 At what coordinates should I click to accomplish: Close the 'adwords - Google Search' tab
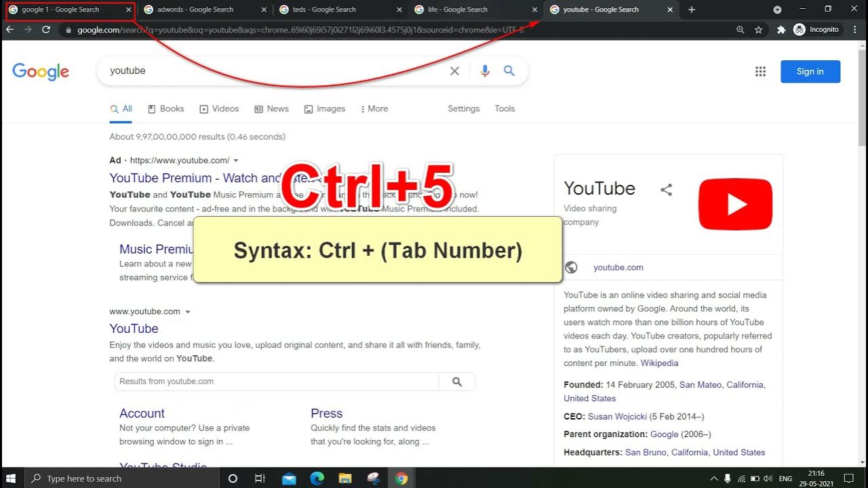click(x=264, y=10)
